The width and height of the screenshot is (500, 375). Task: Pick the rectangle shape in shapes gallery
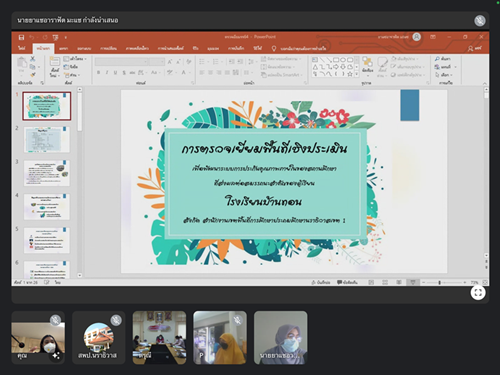336,60
